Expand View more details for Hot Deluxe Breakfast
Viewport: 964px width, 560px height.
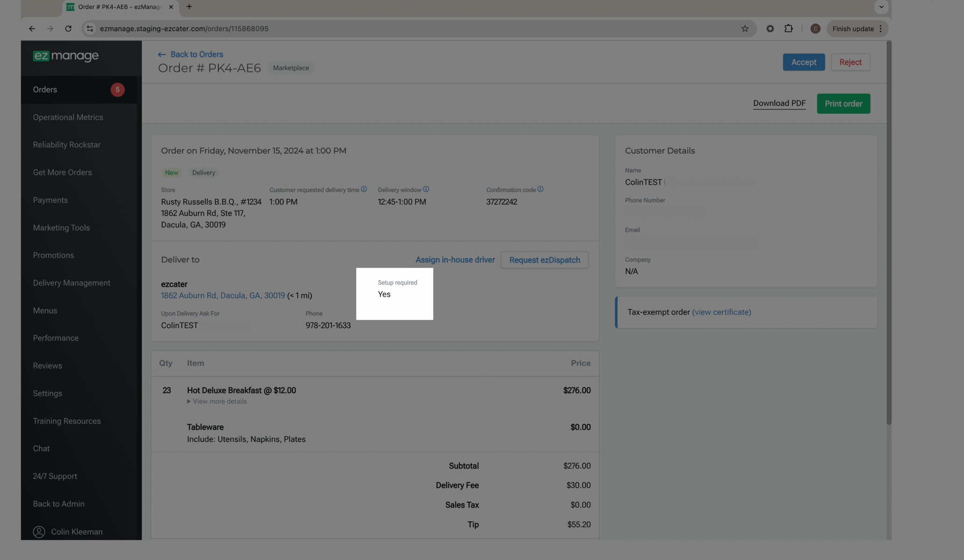pyautogui.click(x=217, y=401)
